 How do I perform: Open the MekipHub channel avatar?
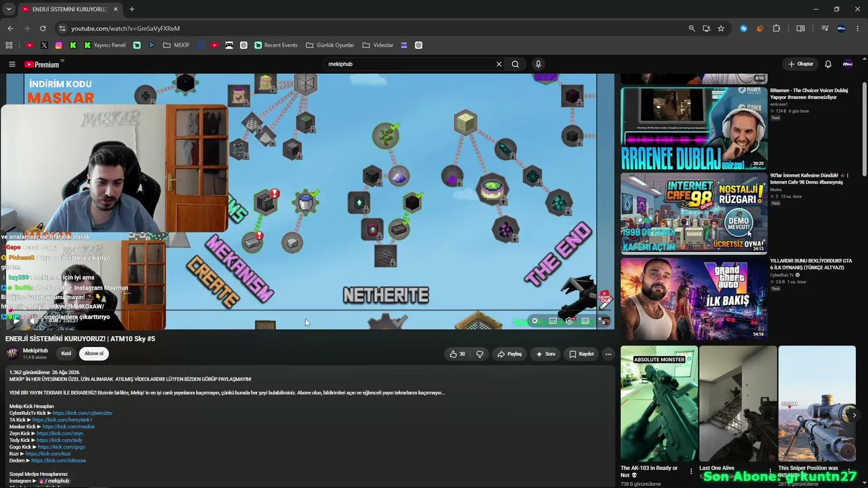pos(12,353)
